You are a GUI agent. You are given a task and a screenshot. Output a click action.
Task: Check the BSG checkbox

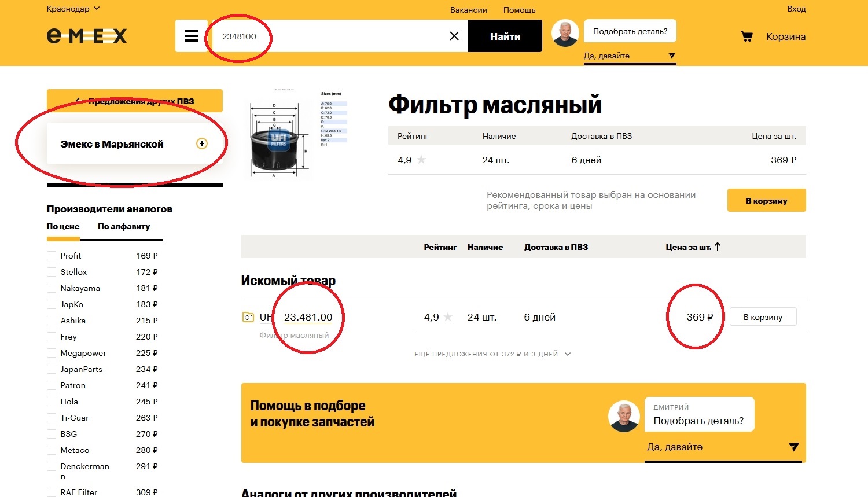pos(52,434)
